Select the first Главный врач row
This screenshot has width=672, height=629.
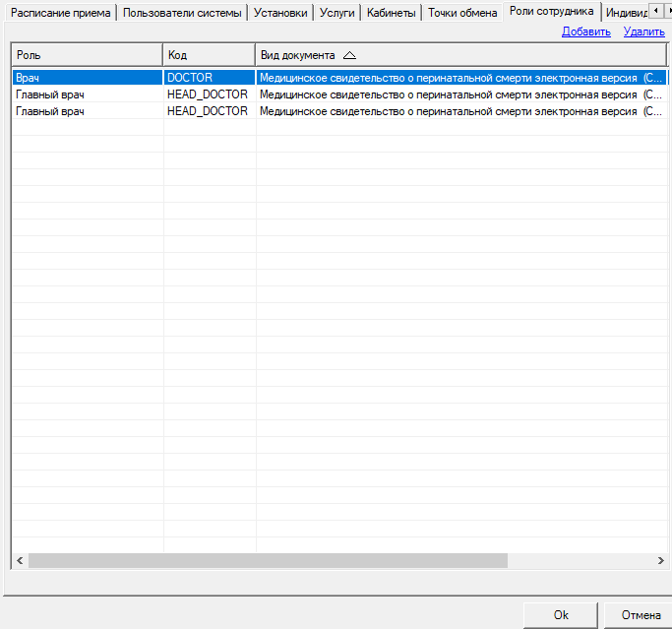(87, 94)
